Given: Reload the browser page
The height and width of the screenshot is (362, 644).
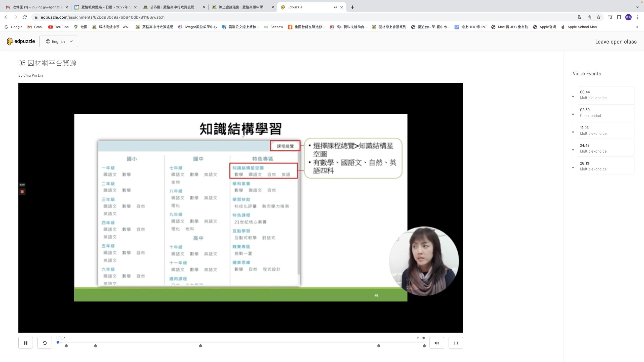Looking at the screenshot, I should click(25, 17).
